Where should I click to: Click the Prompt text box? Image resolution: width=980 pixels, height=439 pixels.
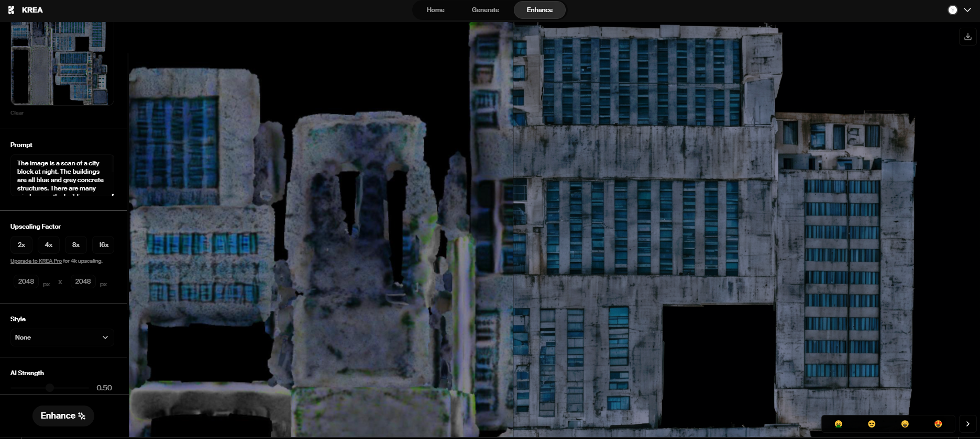62,175
